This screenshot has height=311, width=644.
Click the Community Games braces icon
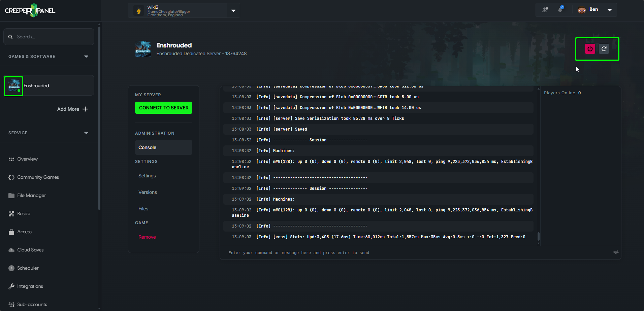[x=11, y=177]
